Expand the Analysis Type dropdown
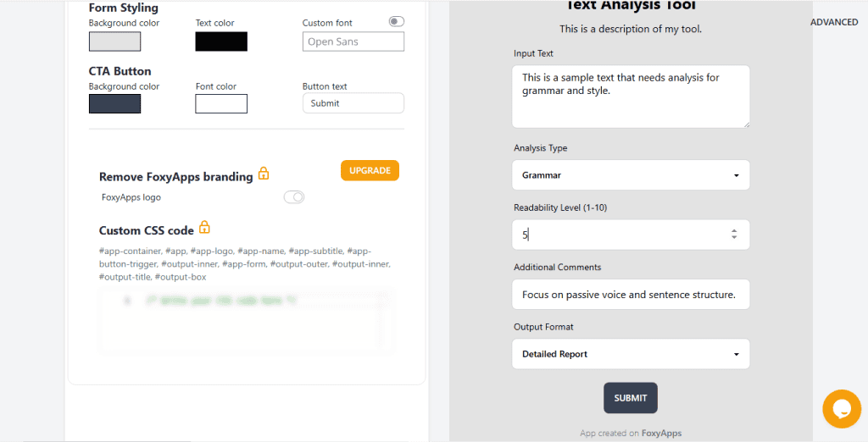Image resolution: width=868 pixels, height=442 pixels. tap(631, 175)
